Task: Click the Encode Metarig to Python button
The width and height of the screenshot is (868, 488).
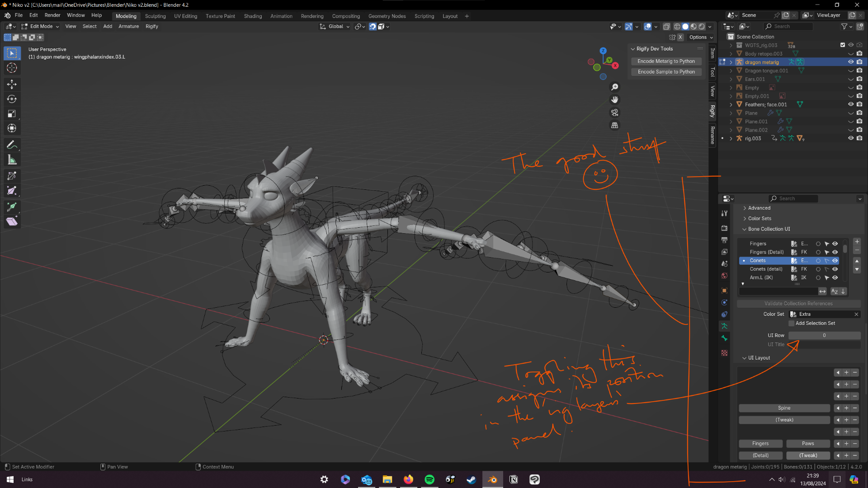Action: [x=666, y=61]
